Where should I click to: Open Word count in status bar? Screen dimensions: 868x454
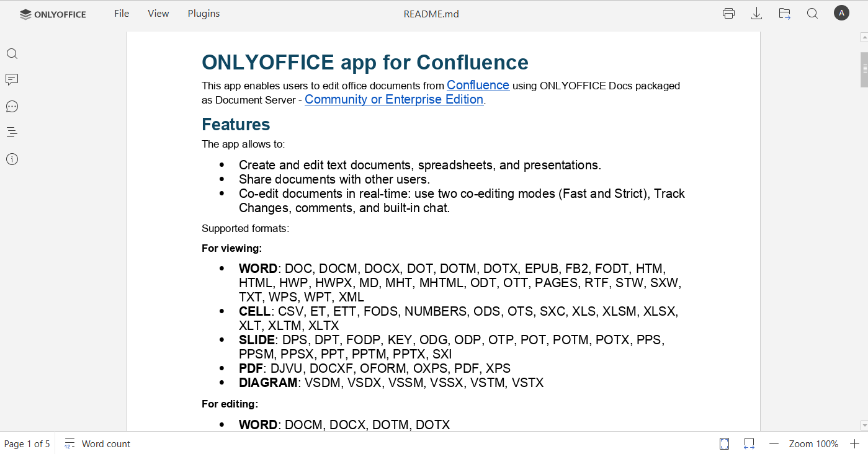(x=97, y=443)
